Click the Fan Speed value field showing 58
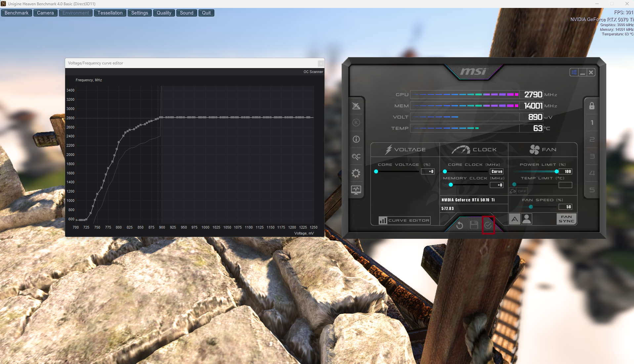634x364 pixels. (566, 207)
